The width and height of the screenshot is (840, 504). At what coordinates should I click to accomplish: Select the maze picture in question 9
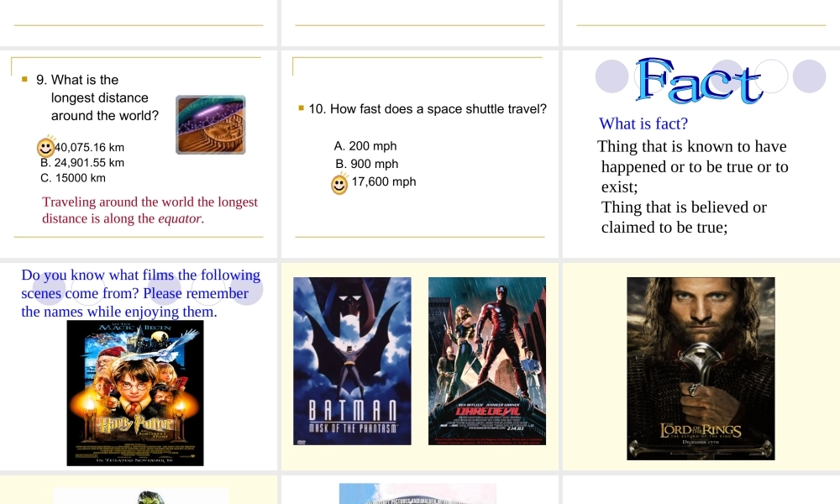click(211, 125)
